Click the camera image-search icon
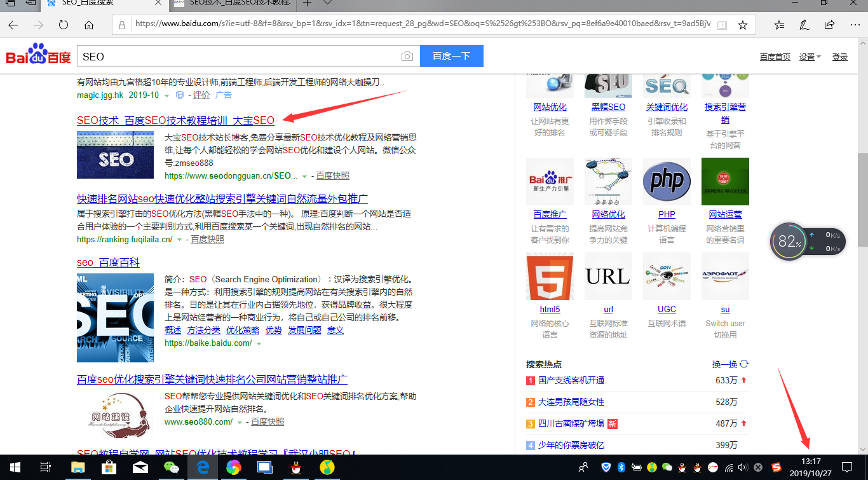Screen dimensions: 868x480 pyautogui.click(x=407, y=57)
